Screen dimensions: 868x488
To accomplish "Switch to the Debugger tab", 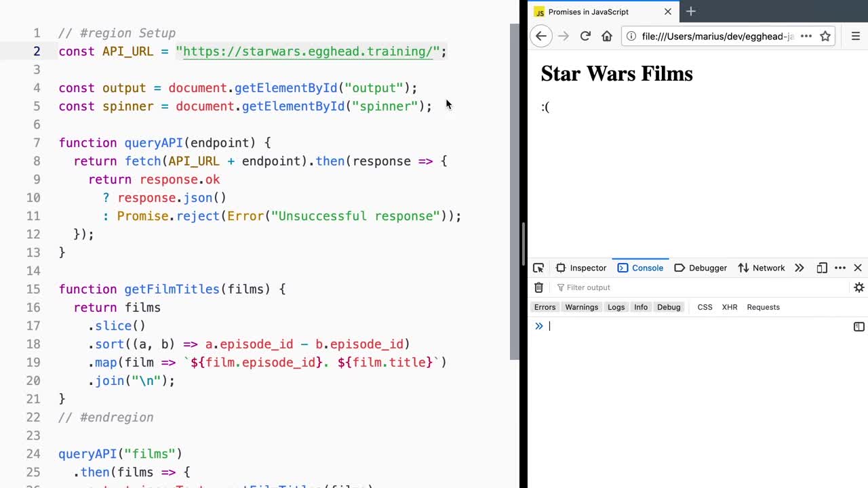I will coord(701,268).
